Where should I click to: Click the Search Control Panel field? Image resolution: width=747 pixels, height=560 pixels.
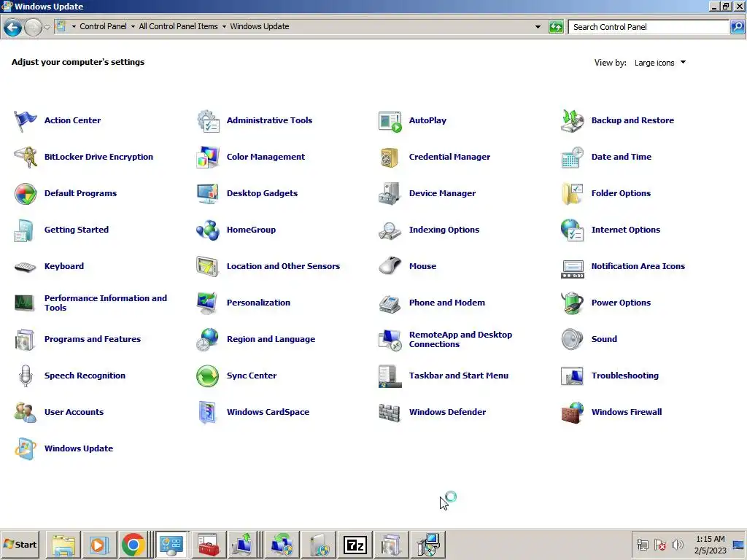click(x=649, y=27)
